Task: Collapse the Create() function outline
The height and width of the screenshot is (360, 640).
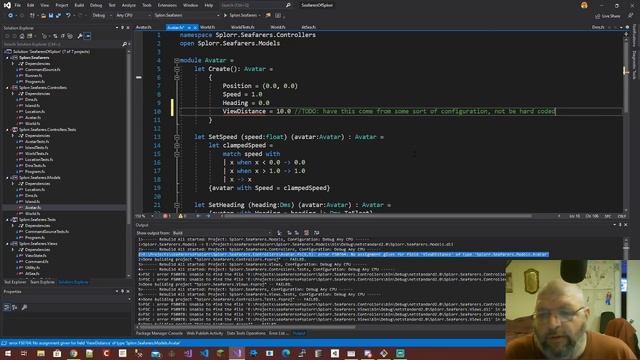Action: 177,69
